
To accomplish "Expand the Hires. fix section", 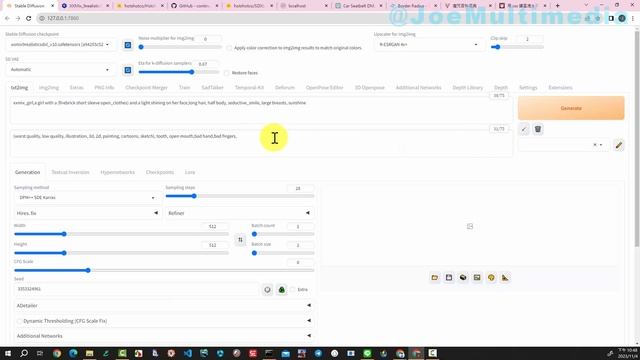I will (x=87, y=213).
